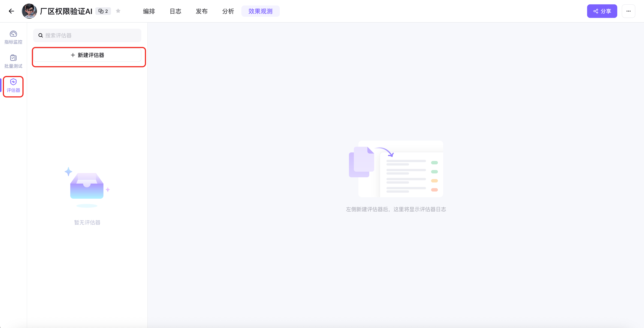This screenshot has height=328, width=644.
Task: Click the 效果观测 tab
Action: 260,11
